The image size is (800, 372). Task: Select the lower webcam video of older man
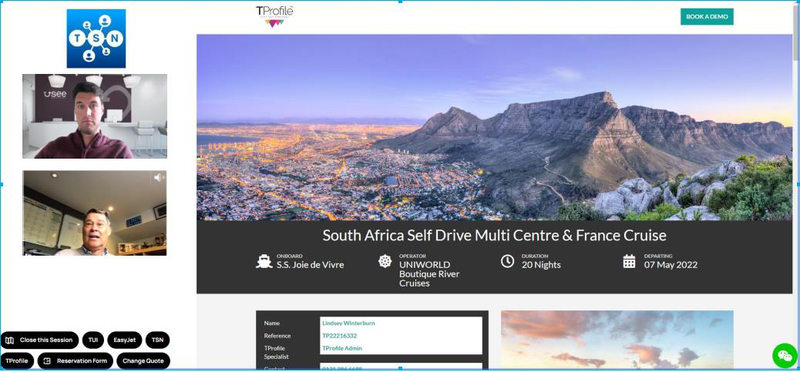pos(94,213)
